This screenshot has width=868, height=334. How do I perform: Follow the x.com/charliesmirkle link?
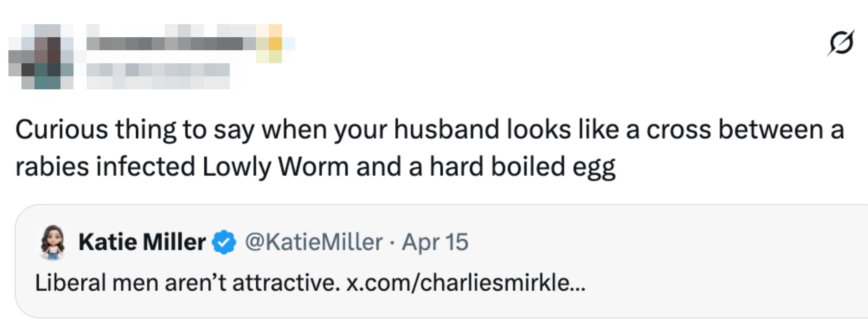pyautogui.click(x=466, y=282)
